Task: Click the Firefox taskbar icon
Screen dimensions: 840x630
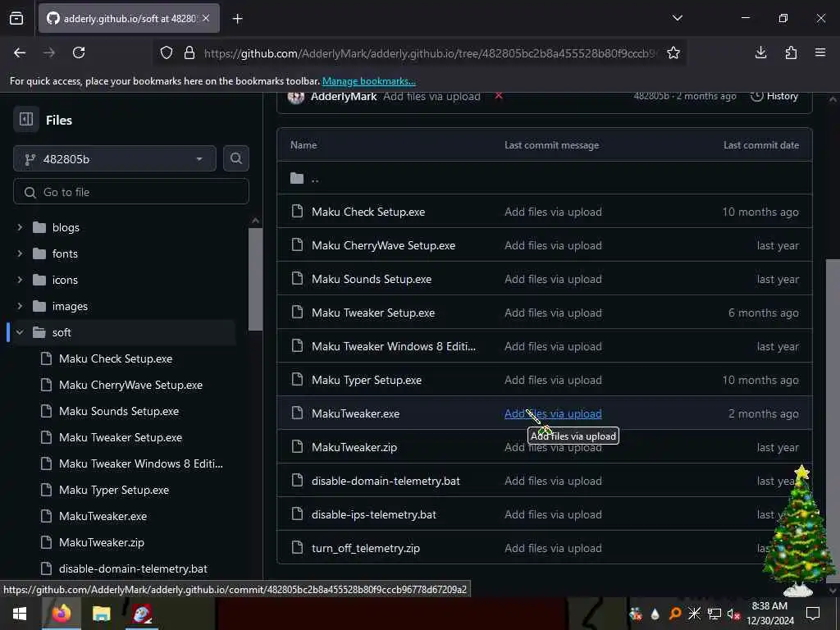Action: tap(61, 614)
